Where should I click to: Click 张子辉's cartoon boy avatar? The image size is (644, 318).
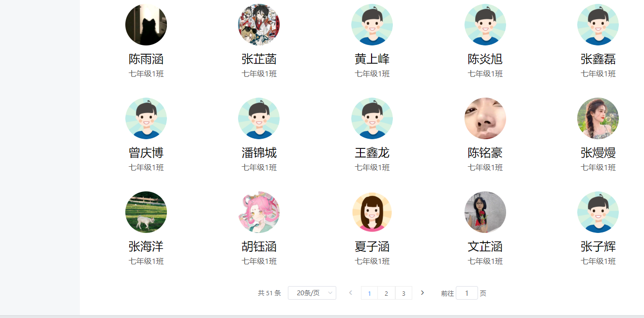[x=598, y=212]
